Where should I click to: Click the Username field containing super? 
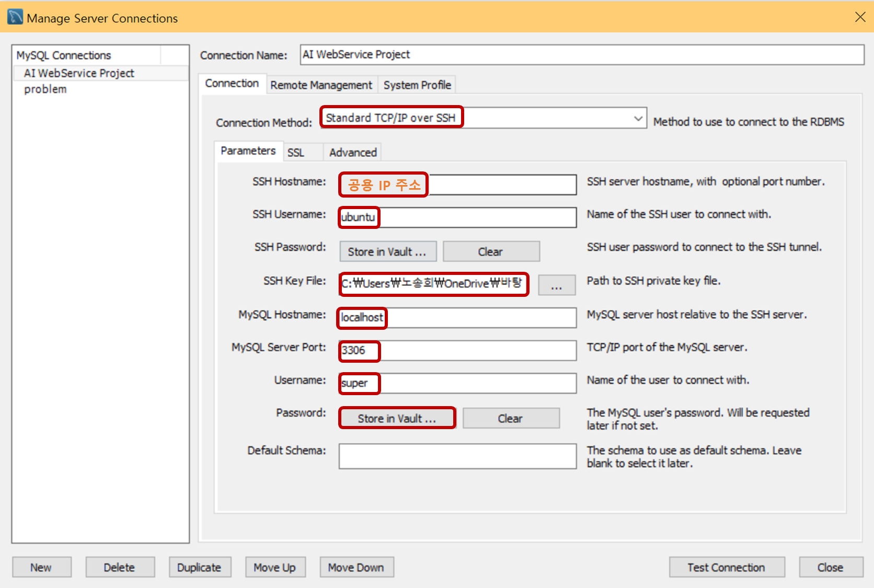click(x=458, y=383)
